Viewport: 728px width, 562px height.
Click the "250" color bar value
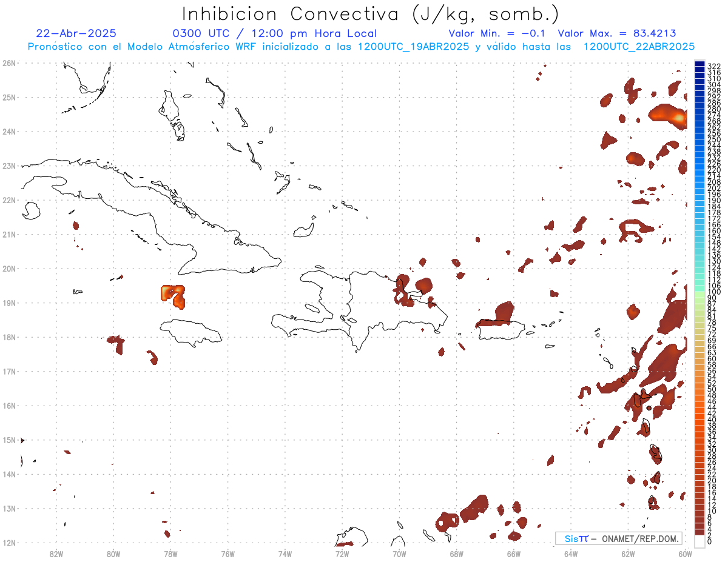714,139
